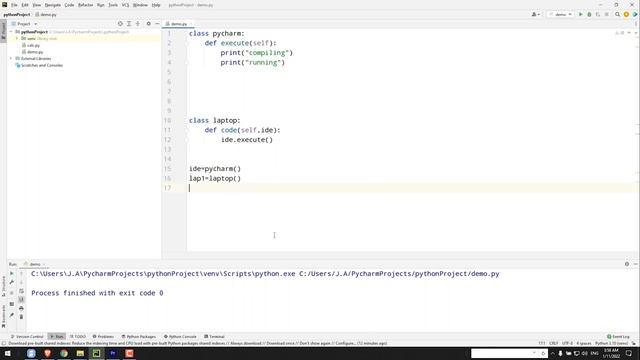The image size is (640, 360).
Task: Open Project panel settings gear
Action: tap(149, 24)
